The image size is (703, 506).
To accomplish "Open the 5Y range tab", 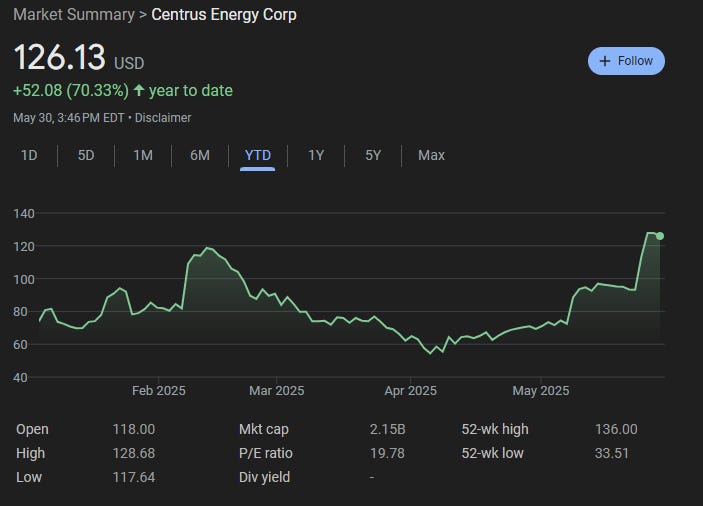I will [373, 156].
